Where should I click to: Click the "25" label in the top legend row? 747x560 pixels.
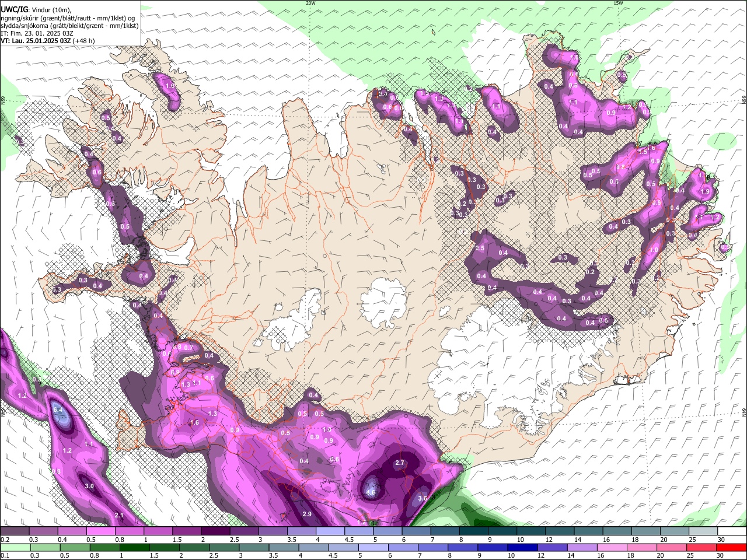coord(692,540)
